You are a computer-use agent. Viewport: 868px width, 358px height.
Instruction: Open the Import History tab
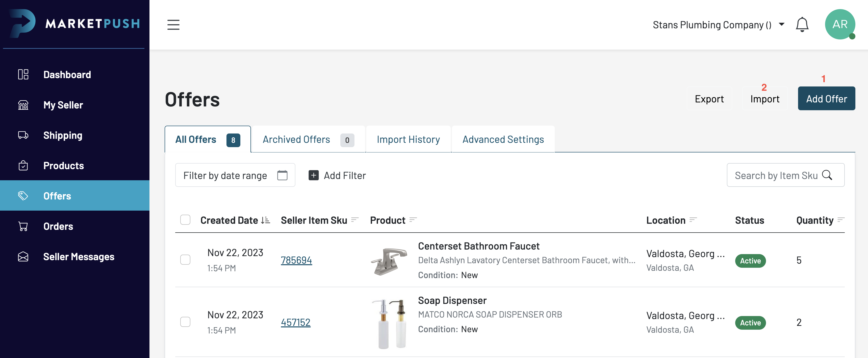[x=408, y=139]
